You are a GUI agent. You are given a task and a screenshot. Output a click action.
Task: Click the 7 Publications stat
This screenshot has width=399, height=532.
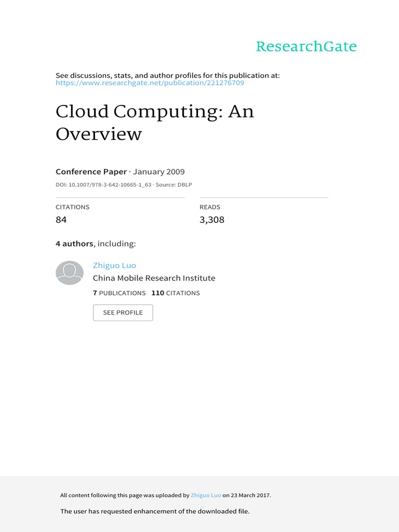point(119,293)
